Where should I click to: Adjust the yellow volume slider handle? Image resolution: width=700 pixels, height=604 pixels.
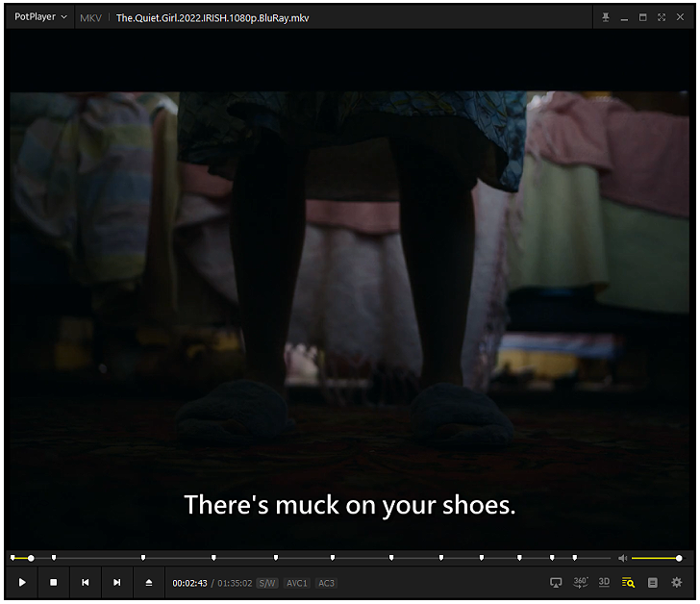point(679,558)
